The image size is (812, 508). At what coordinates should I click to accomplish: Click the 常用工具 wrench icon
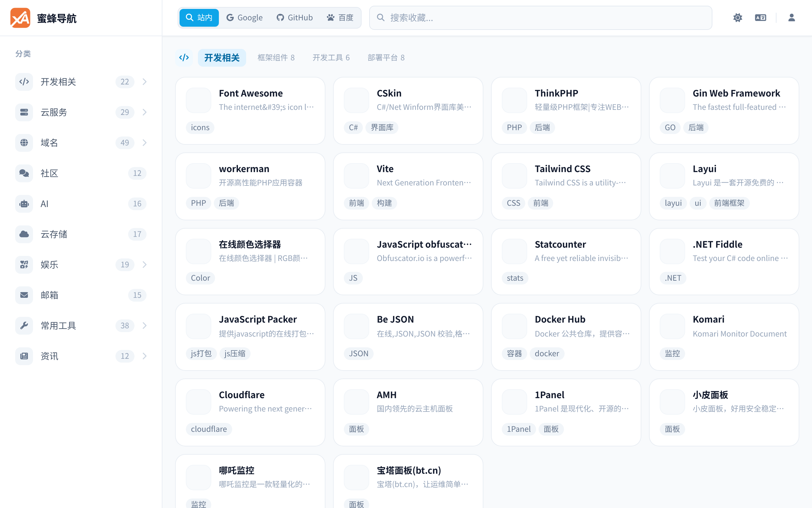click(x=24, y=325)
